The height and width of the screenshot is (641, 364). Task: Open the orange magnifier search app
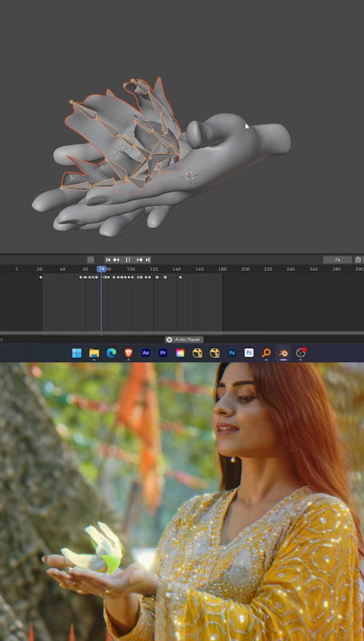(x=266, y=353)
